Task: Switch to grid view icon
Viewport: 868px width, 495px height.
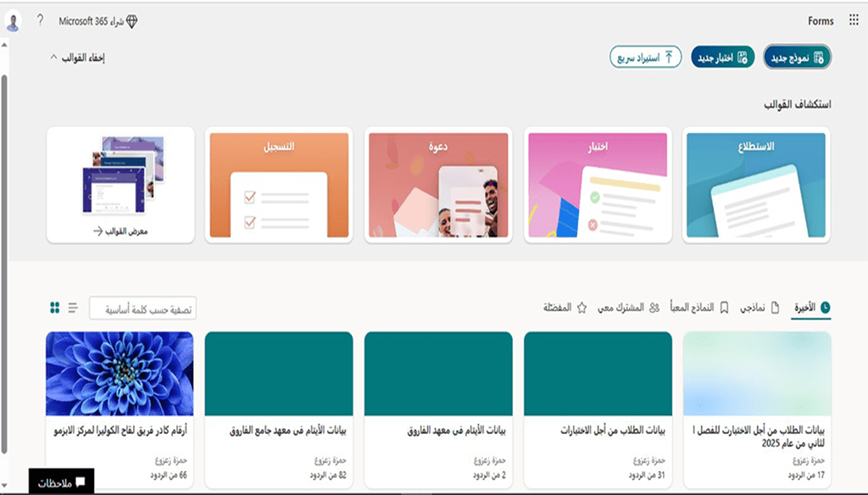Action: 55,308
